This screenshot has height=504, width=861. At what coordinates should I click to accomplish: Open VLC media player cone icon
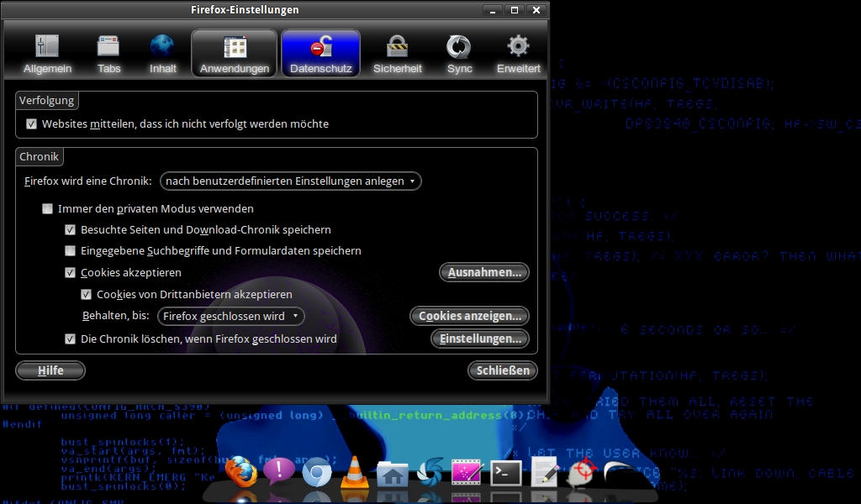tap(355, 472)
